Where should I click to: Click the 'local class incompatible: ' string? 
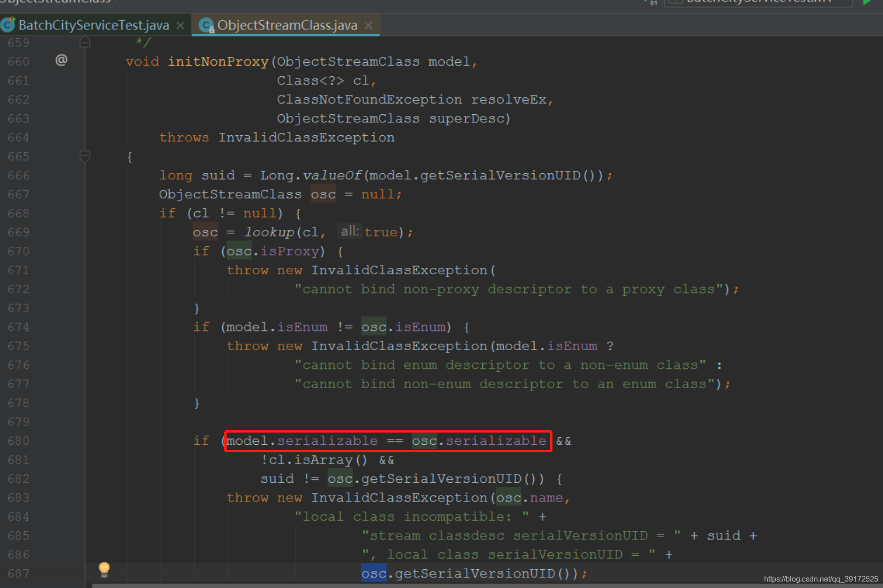point(412,516)
